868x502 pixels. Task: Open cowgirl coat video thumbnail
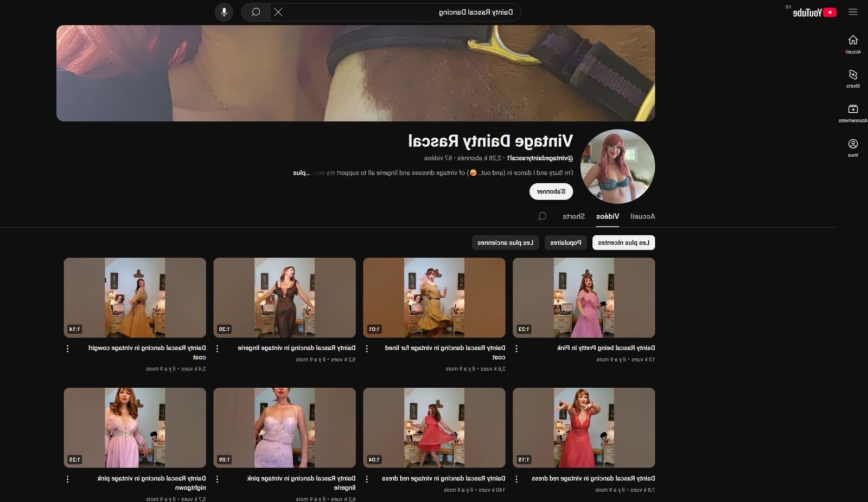tap(135, 298)
